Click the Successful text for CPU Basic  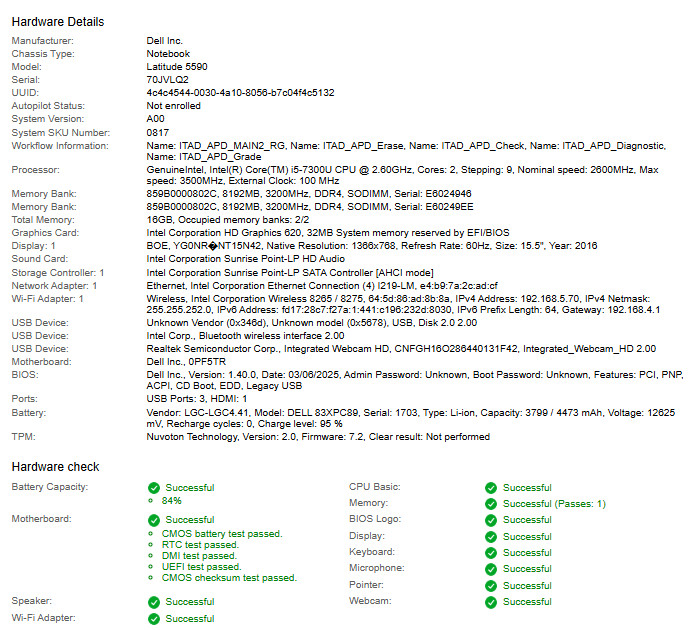(x=527, y=488)
